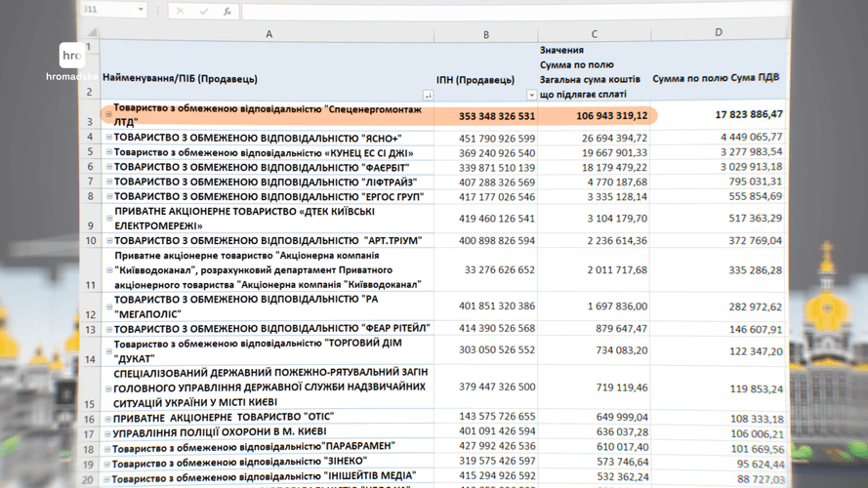Screen dimensions: 868x488
Task: Select column D header
Action: point(718,33)
